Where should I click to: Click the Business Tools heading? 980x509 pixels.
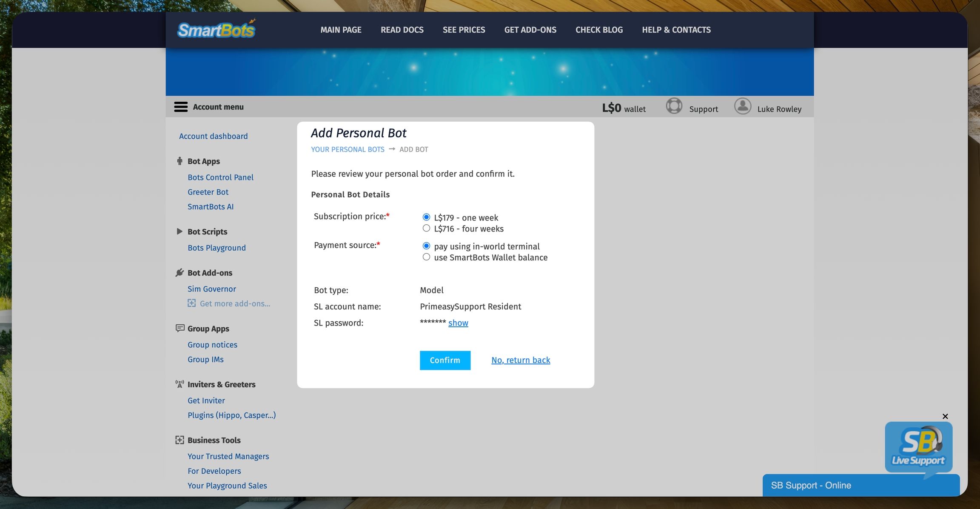[214, 440]
